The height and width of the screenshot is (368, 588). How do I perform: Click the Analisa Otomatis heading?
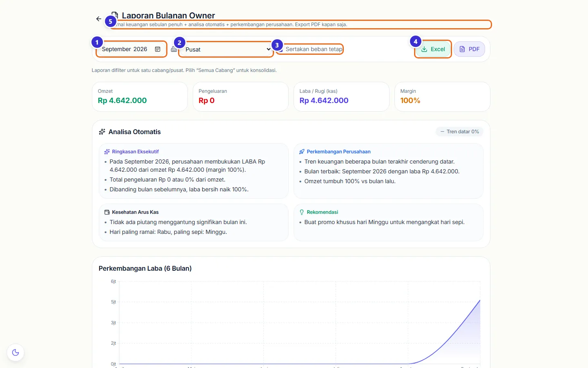click(135, 132)
